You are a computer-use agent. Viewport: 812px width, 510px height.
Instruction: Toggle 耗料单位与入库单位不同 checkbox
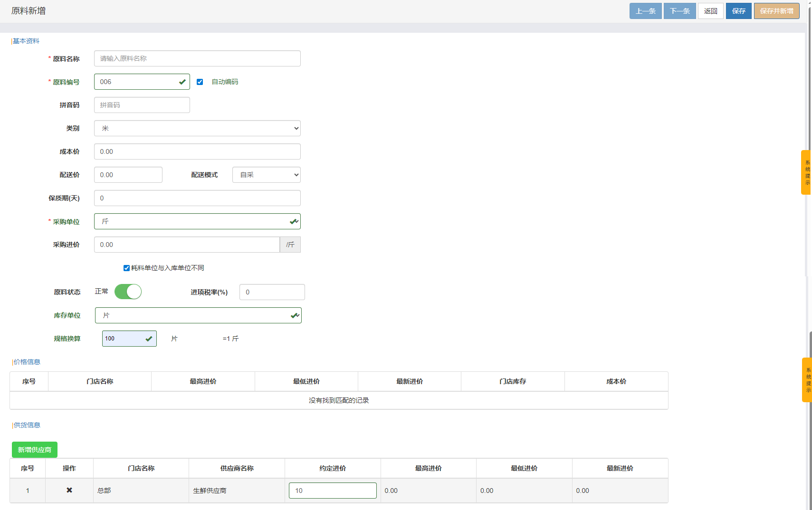pos(126,268)
